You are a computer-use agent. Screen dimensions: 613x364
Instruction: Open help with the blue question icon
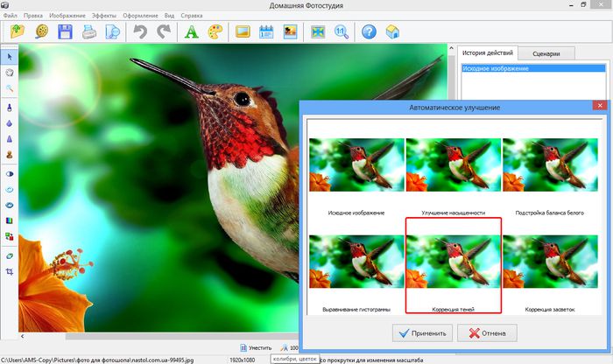click(x=369, y=31)
